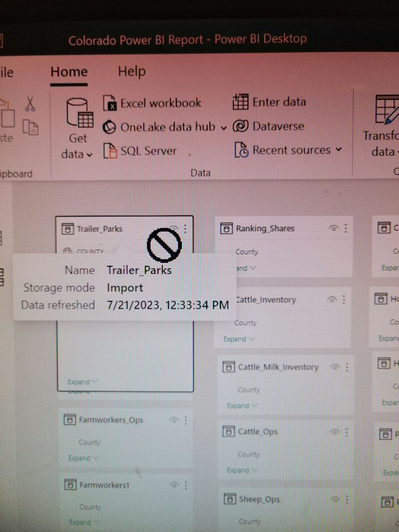The width and height of the screenshot is (399, 532).
Task: Open Trailer_Parks table more options
Action: pos(185,229)
